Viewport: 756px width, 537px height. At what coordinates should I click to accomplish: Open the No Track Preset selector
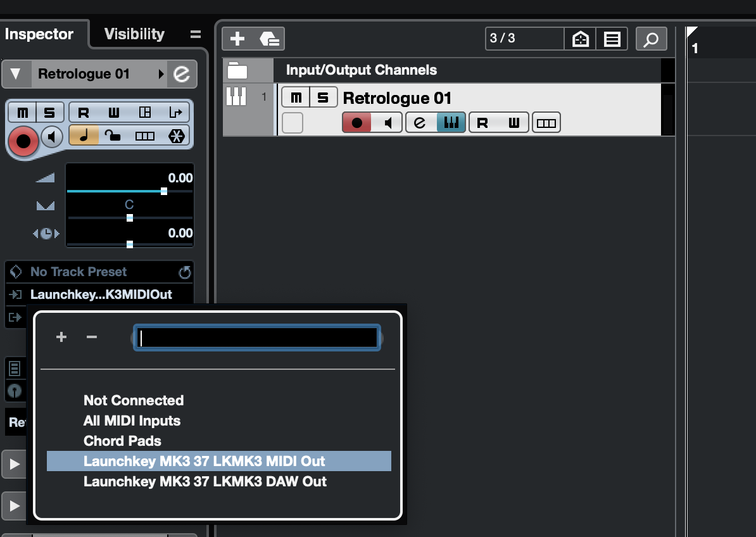point(78,272)
